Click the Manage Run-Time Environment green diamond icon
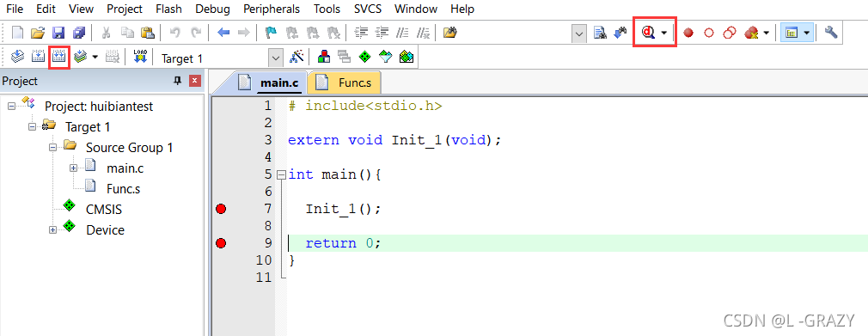The width and height of the screenshot is (868, 336). (x=364, y=57)
